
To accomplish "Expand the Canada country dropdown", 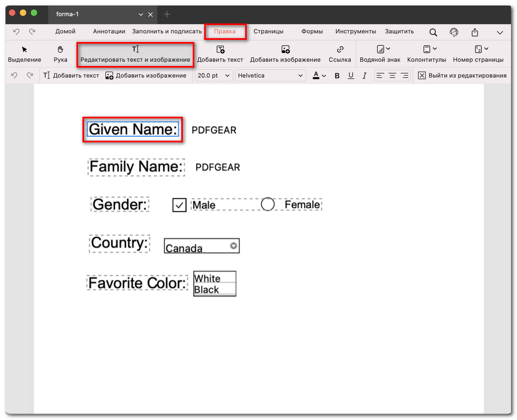I will point(234,246).
